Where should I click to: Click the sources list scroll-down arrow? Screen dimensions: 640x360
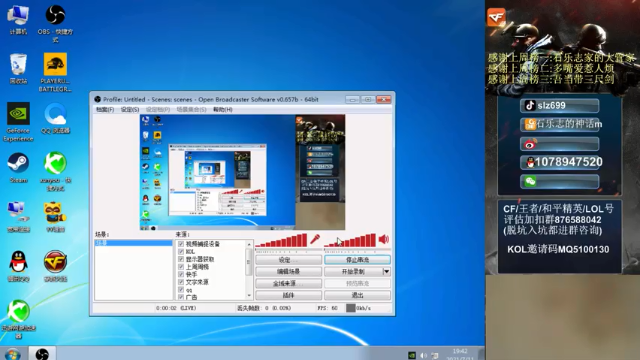coord(249,296)
